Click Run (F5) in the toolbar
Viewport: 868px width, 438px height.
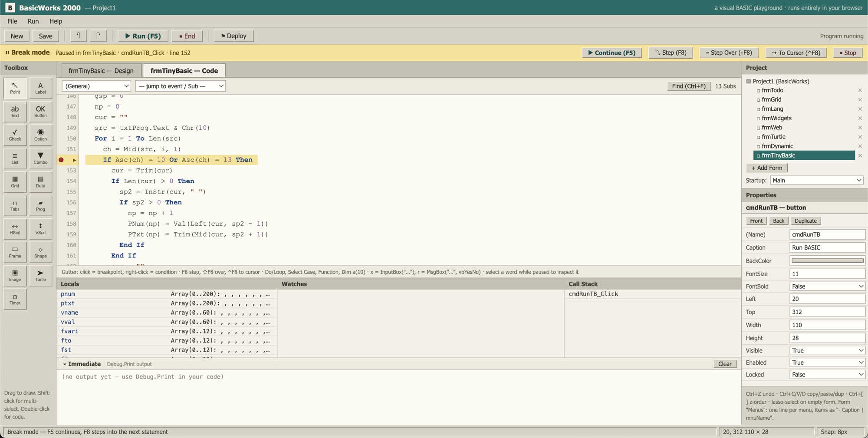tap(143, 36)
